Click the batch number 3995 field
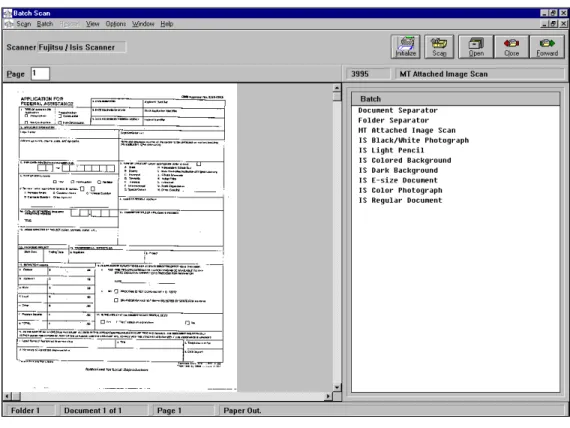 click(x=368, y=74)
